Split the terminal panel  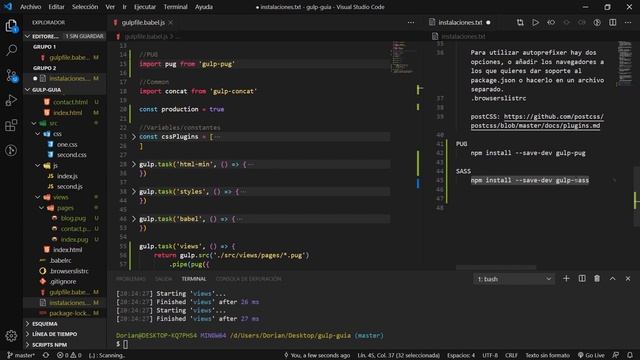pos(582,279)
